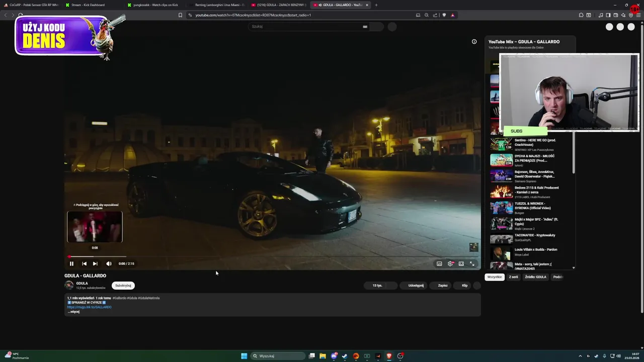Skip to the previous video in the mix
Viewport: 644px width, 362px height.
click(x=84, y=263)
